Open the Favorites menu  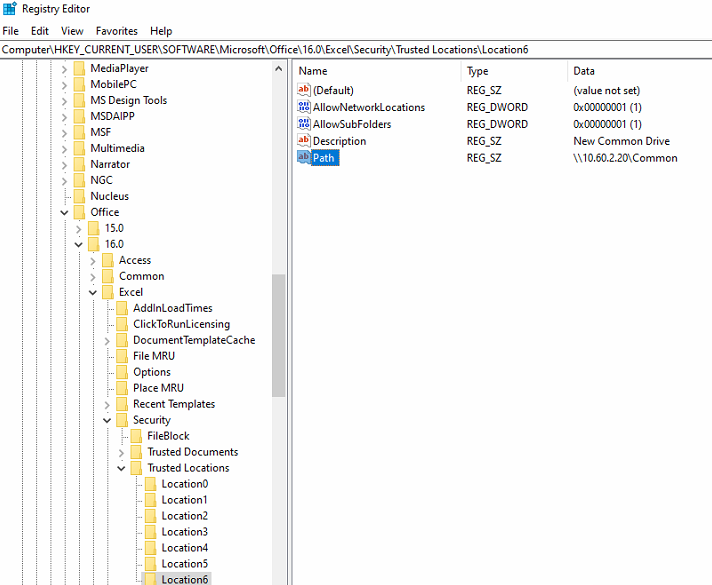coord(117,31)
